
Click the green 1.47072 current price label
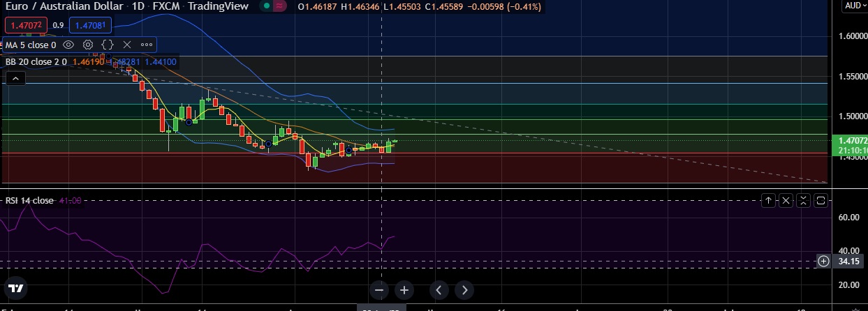click(851, 140)
